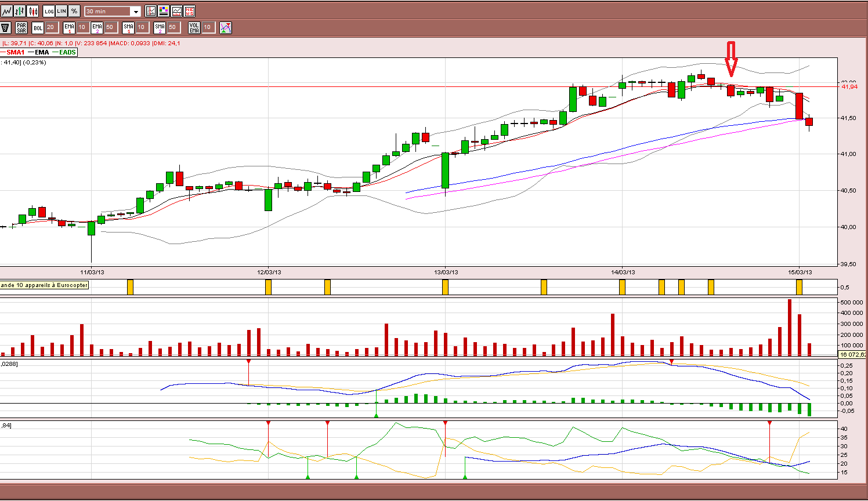The height and width of the screenshot is (501, 868).
Task: Click the DMI: 24,1 readout
Action: [167, 43]
